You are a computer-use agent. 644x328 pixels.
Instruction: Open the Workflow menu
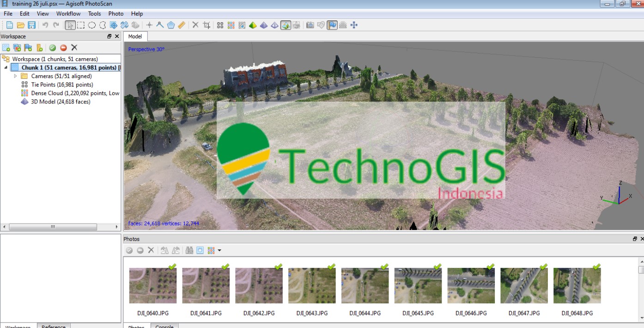pos(68,14)
